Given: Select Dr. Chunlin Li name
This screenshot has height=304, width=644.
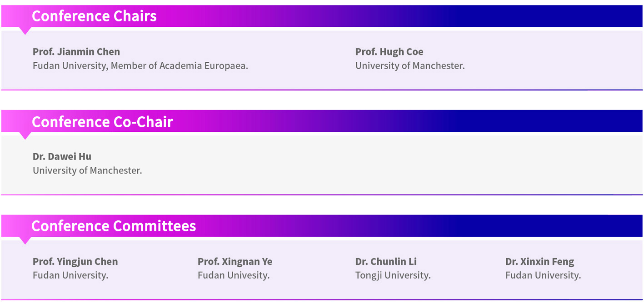Looking at the screenshot, I should click(x=386, y=262).
